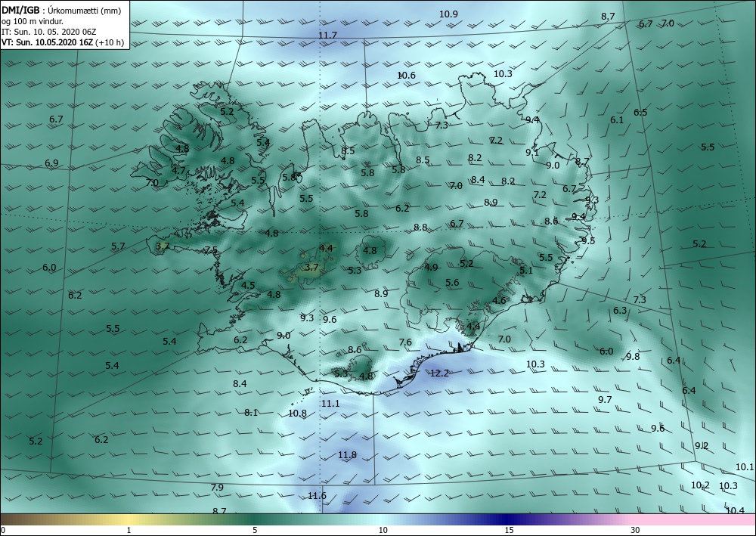Click the 11.6 value at the bottom
This screenshot has height=536, width=756.
click(317, 495)
